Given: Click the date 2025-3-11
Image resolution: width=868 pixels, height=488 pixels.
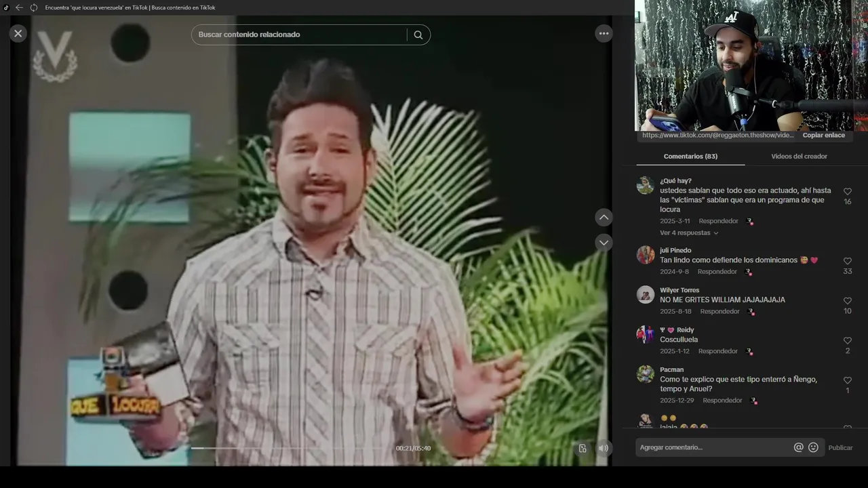Looking at the screenshot, I should 675,221.
